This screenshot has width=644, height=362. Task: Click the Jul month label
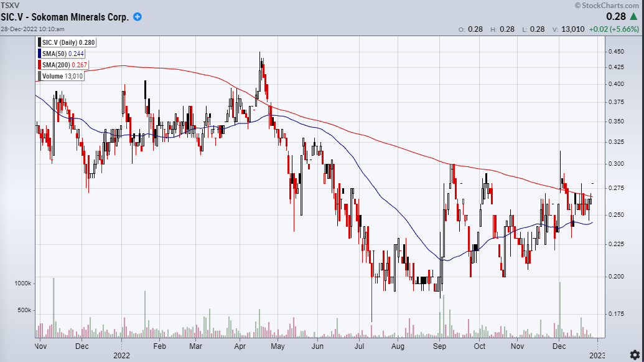pyautogui.click(x=360, y=346)
